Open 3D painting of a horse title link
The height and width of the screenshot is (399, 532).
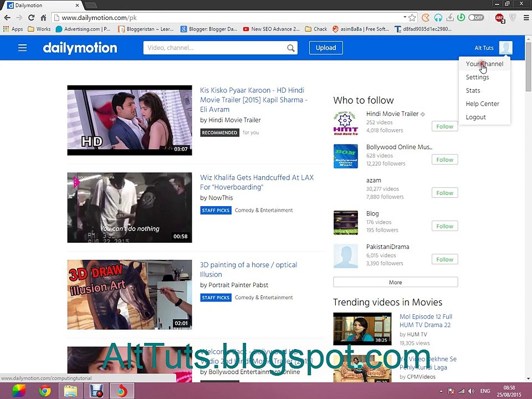pyautogui.click(x=248, y=269)
